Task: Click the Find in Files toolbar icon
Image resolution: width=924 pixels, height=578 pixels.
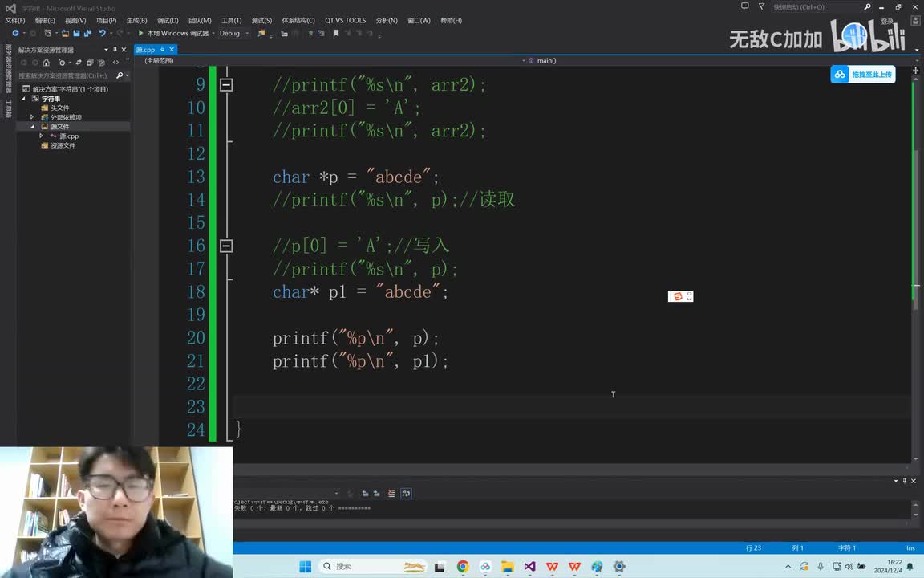Action: click(x=261, y=33)
